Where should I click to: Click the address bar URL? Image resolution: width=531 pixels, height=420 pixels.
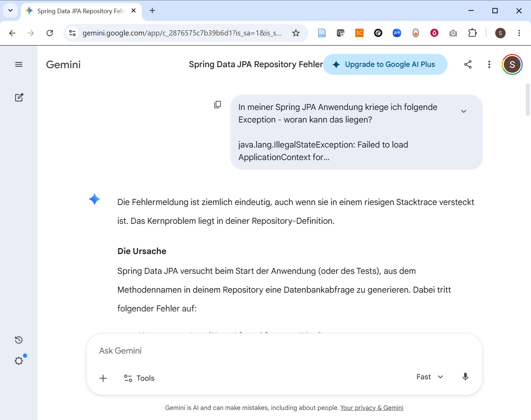point(182,33)
